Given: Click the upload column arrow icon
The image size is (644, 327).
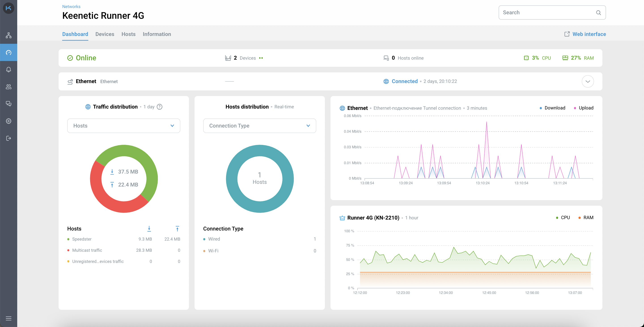Looking at the screenshot, I should [x=177, y=228].
